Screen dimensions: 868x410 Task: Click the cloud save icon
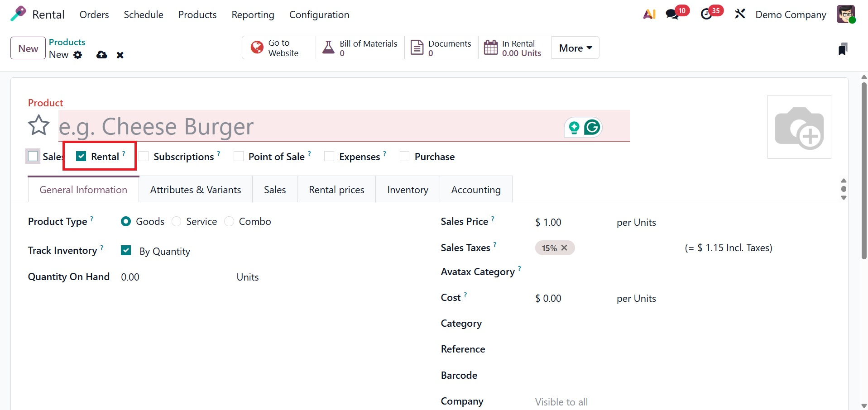102,55
